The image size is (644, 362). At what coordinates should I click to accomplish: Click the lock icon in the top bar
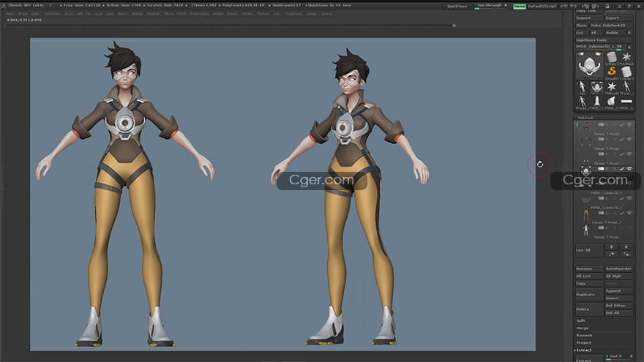click(x=607, y=6)
